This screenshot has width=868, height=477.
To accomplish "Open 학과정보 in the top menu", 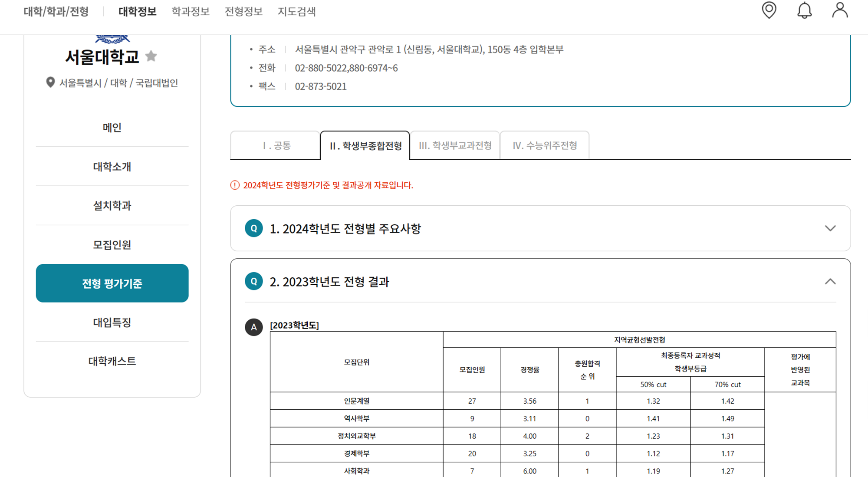I will tap(191, 11).
